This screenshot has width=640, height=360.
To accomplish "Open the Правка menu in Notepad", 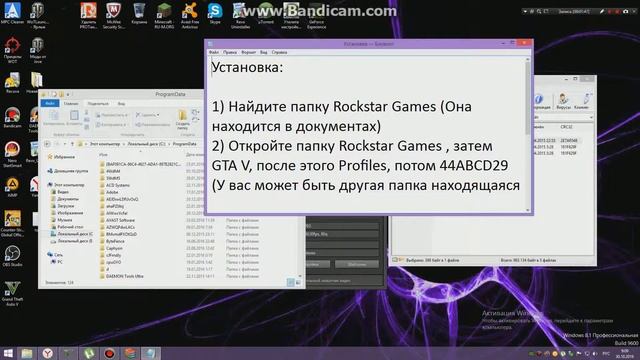I will click(x=230, y=52).
